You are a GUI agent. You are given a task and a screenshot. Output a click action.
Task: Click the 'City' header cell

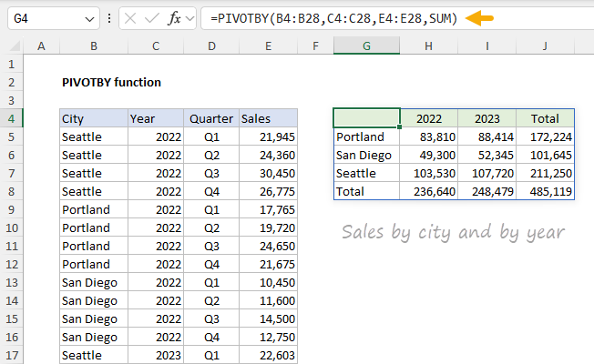click(94, 118)
